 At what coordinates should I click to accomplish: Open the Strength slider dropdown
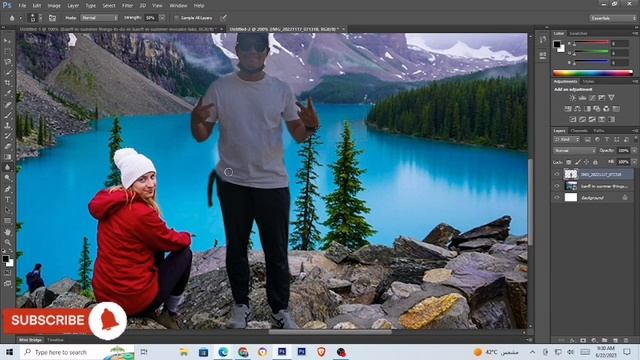[162, 18]
